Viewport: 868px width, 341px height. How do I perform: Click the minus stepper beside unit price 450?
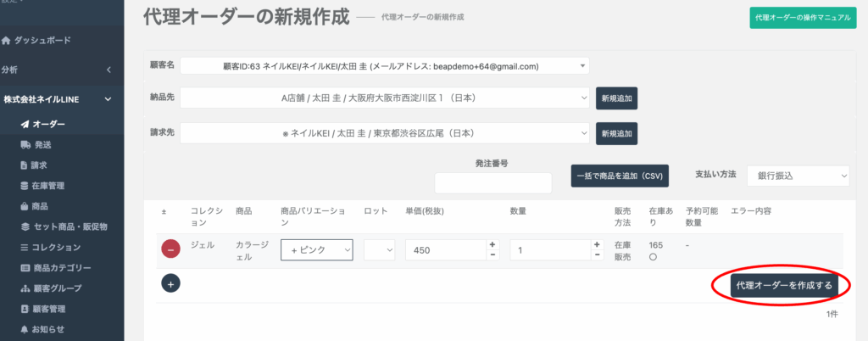pos(493,255)
